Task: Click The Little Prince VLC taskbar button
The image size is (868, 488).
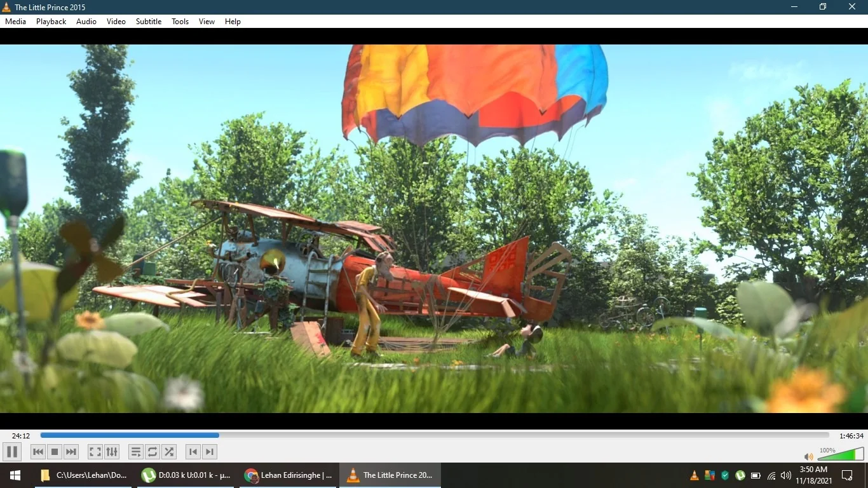Action: pos(390,475)
